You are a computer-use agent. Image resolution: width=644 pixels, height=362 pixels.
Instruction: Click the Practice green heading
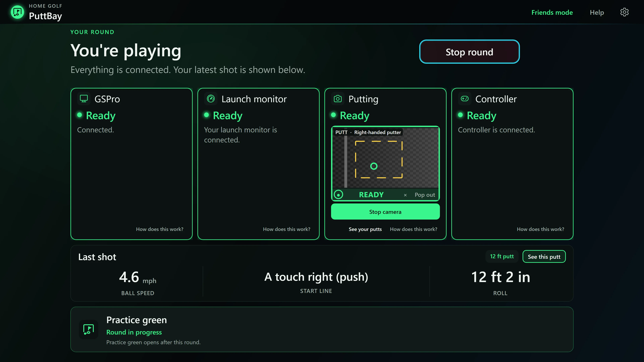pyautogui.click(x=137, y=320)
